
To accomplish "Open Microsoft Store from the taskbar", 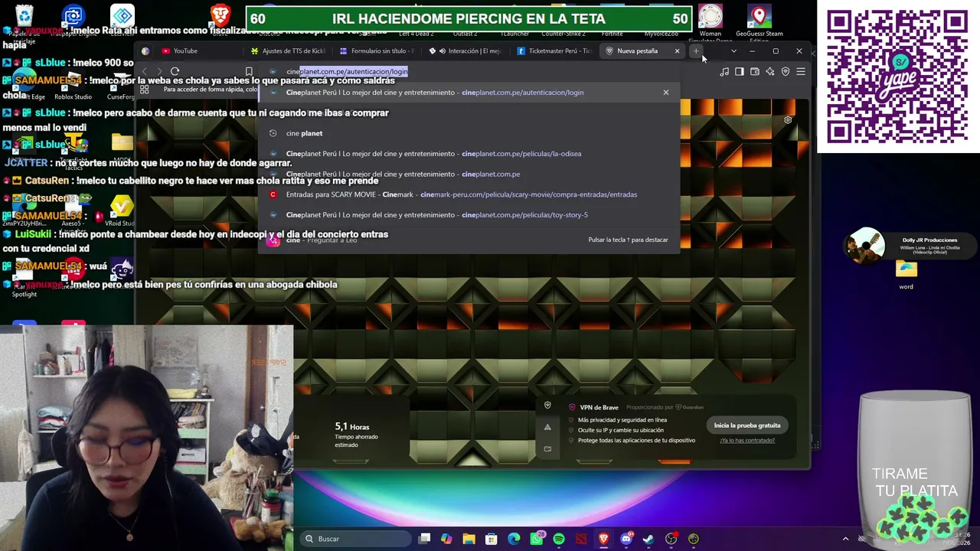I will point(492,539).
